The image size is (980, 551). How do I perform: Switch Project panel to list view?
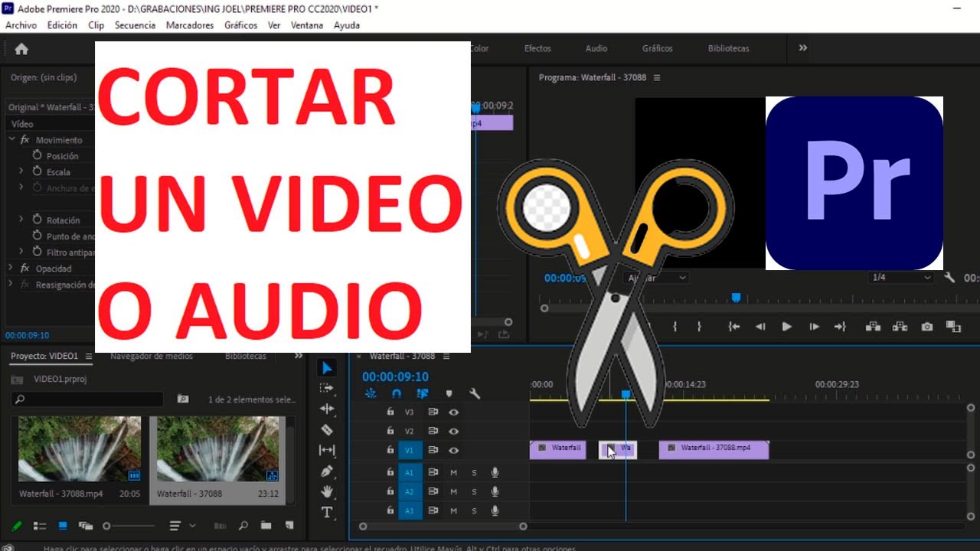click(x=39, y=526)
